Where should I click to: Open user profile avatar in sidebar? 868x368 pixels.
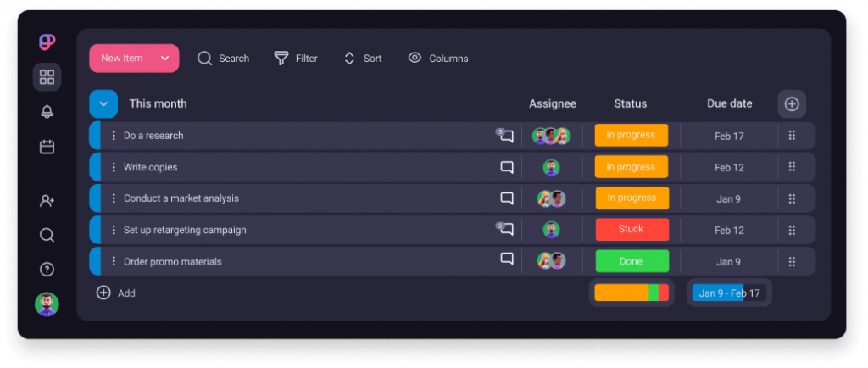click(x=47, y=304)
